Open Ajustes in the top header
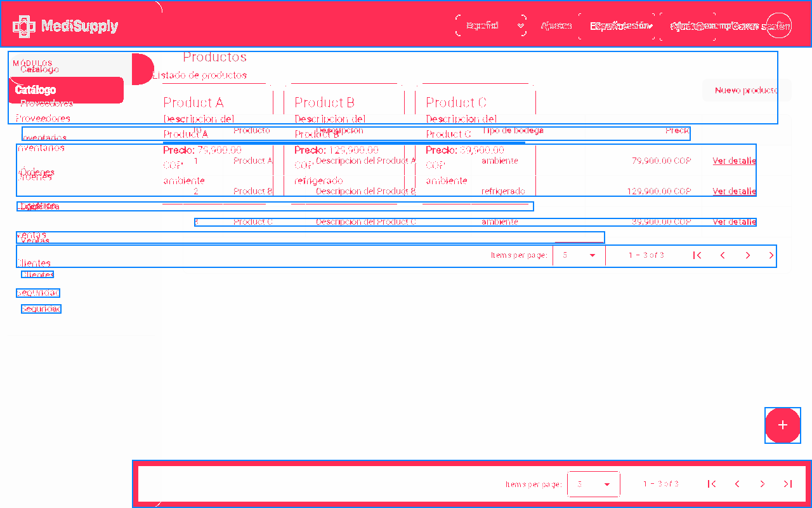The height and width of the screenshot is (508, 812). tap(556, 26)
